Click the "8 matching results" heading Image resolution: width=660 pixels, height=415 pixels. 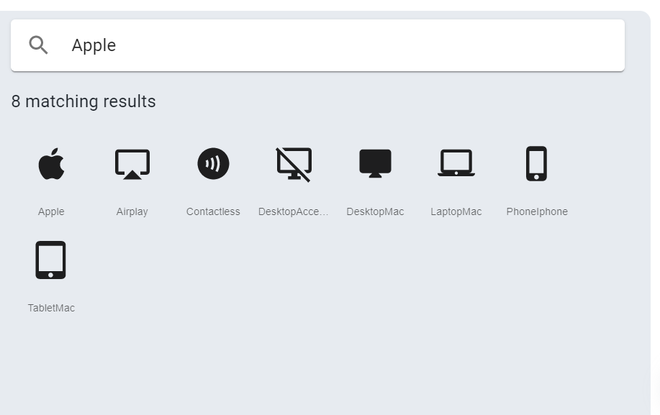(x=83, y=101)
